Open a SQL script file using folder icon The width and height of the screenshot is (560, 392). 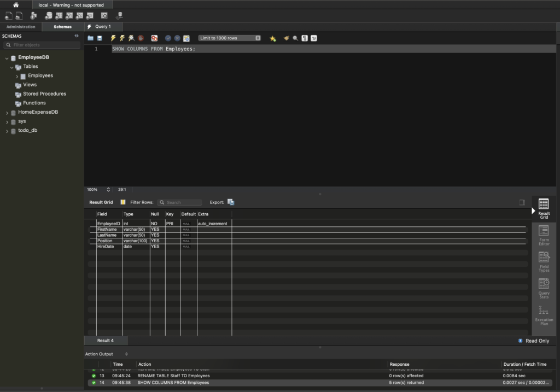pos(91,38)
